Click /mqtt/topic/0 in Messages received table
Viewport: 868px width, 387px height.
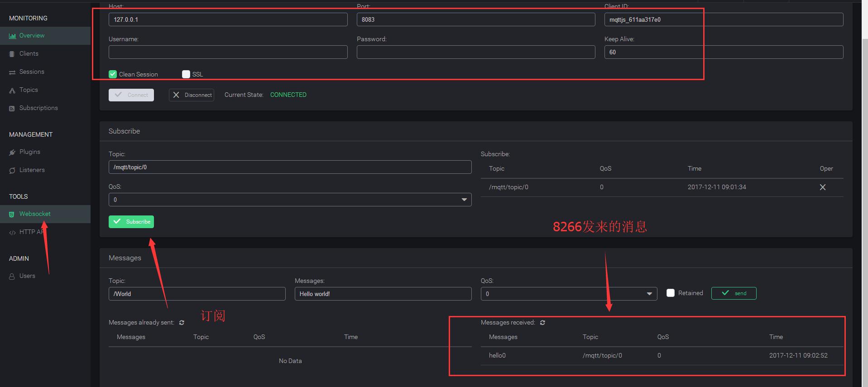pyautogui.click(x=602, y=356)
